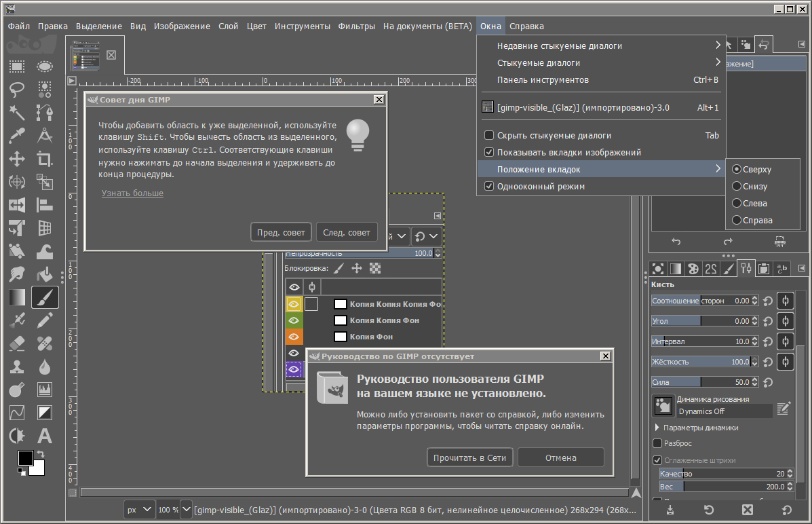Click 'Отмена' in manual dialog
Image resolution: width=812 pixels, height=524 pixels.
pyautogui.click(x=561, y=457)
